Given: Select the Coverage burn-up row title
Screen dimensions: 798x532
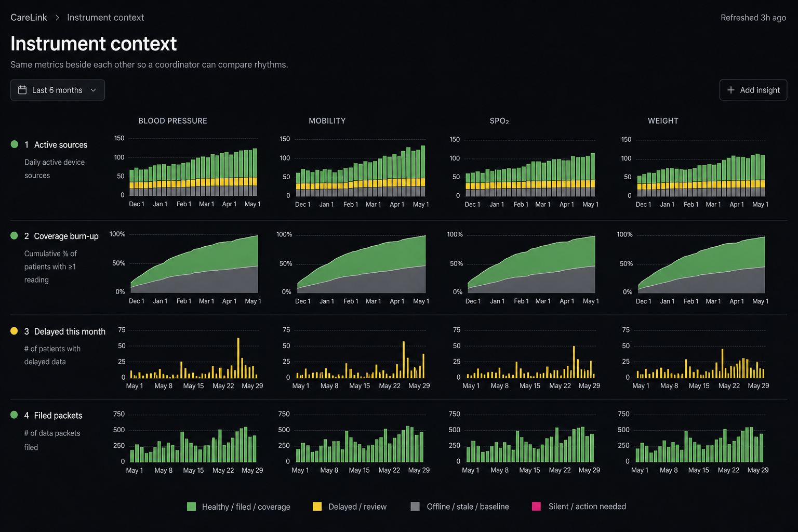Looking at the screenshot, I should [66, 236].
